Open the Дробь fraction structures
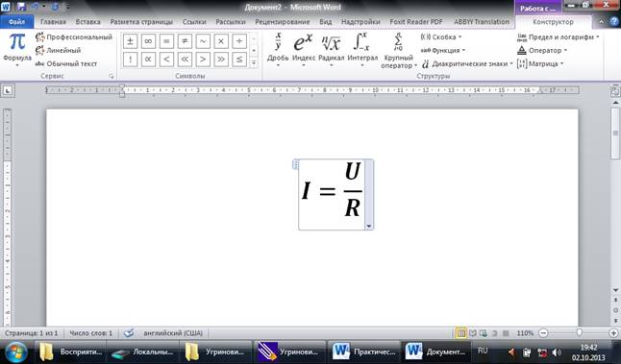This screenshot has height=364, width=621. (x=278, y=49)
